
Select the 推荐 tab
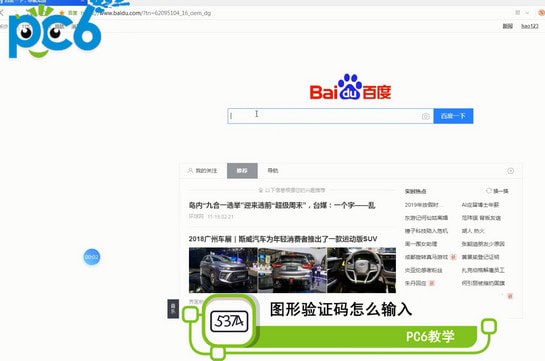tap(242, 171)
